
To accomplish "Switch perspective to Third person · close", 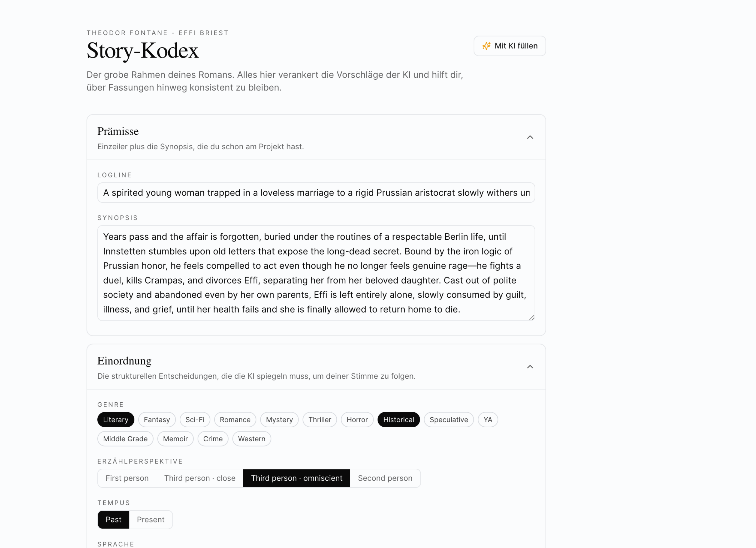I will click(200, 478).
